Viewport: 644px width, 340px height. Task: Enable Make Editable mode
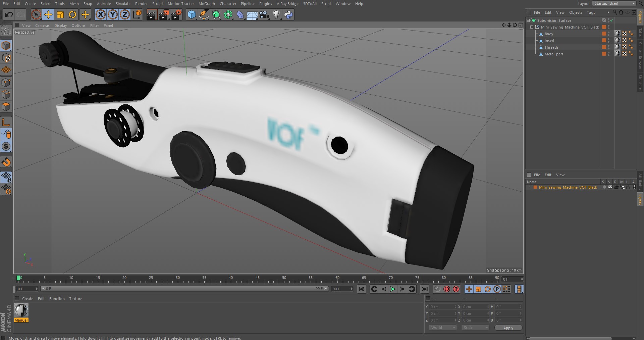click(6, 31)
